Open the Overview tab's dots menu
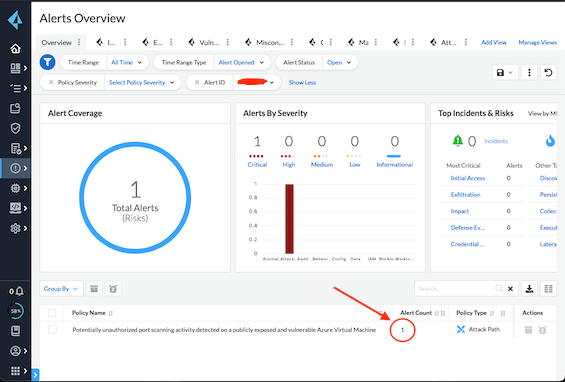Viewport: 565px width, 382px height. click(x=79, y=43)
